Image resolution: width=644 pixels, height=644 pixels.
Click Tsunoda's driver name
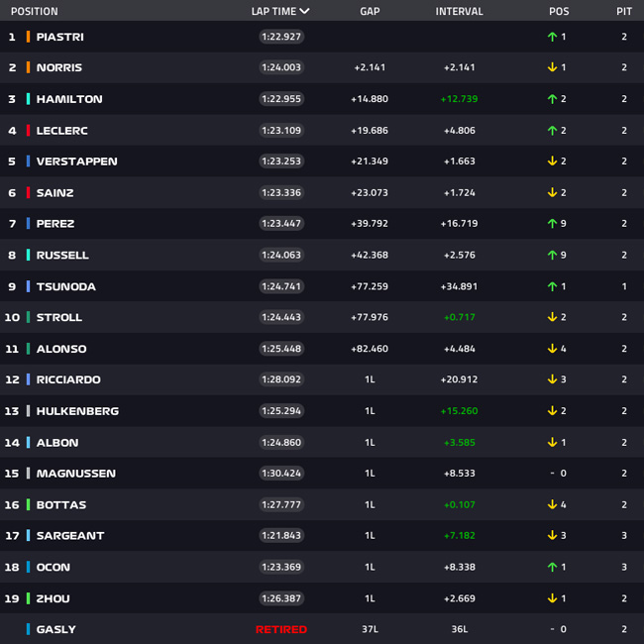click(x=66, y=286)
